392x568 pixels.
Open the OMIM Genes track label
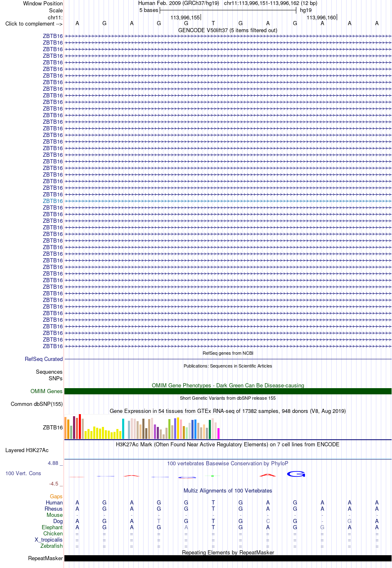(47, 391)
